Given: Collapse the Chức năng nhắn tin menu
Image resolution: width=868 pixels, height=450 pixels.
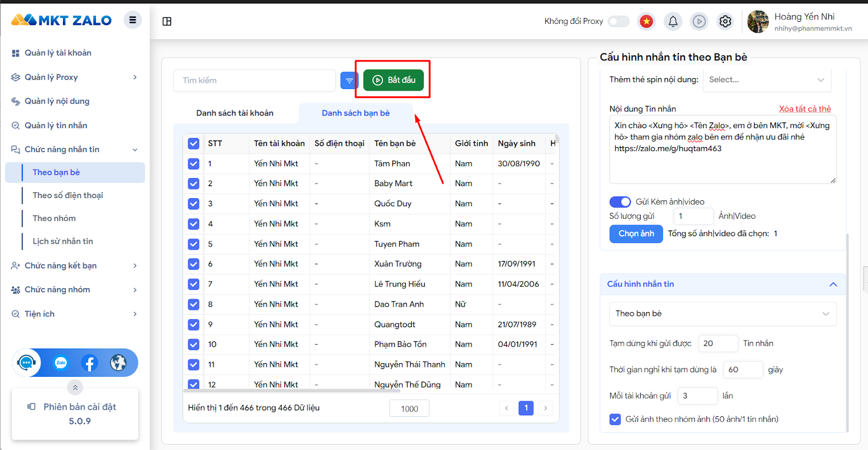Looking at the screenshot, I should click(75, 149).
